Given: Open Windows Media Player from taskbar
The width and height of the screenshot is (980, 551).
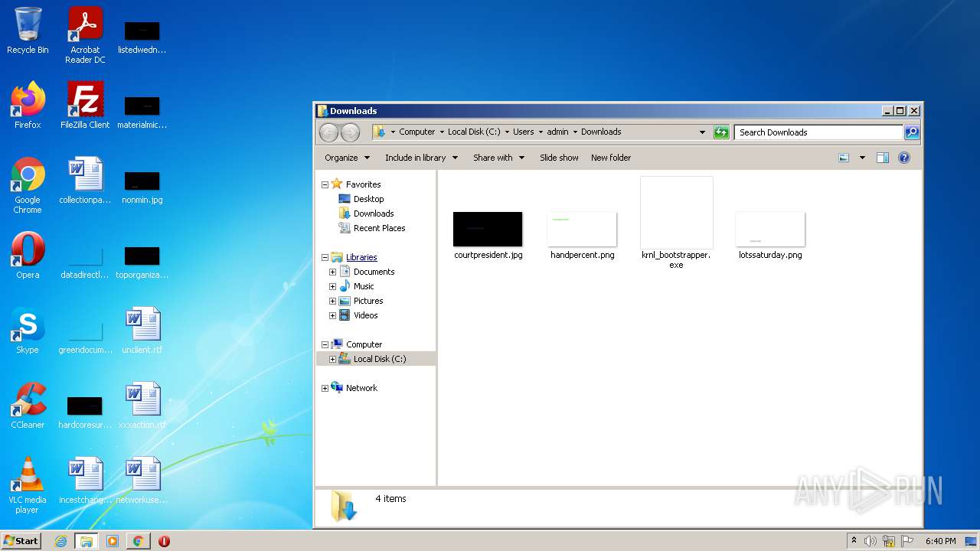Looking at the screenshot, I should coord(112,541).
